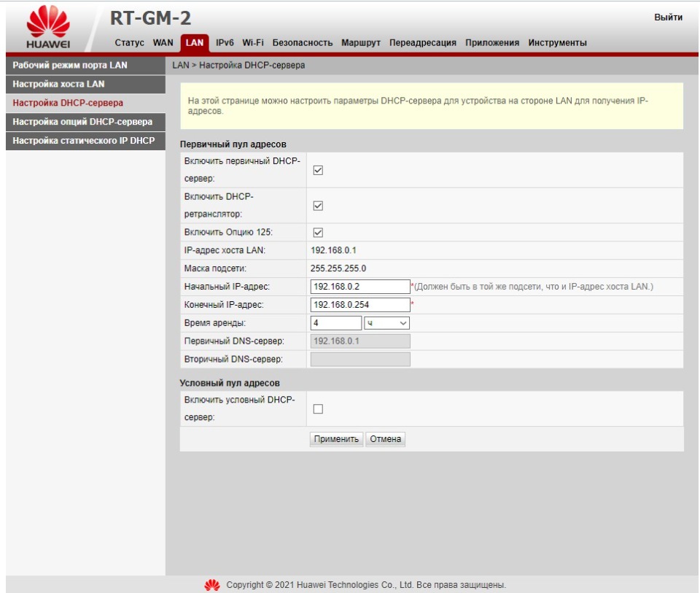Click the Huawei logo in the header
700x593 pixels.
click(48, 28)
